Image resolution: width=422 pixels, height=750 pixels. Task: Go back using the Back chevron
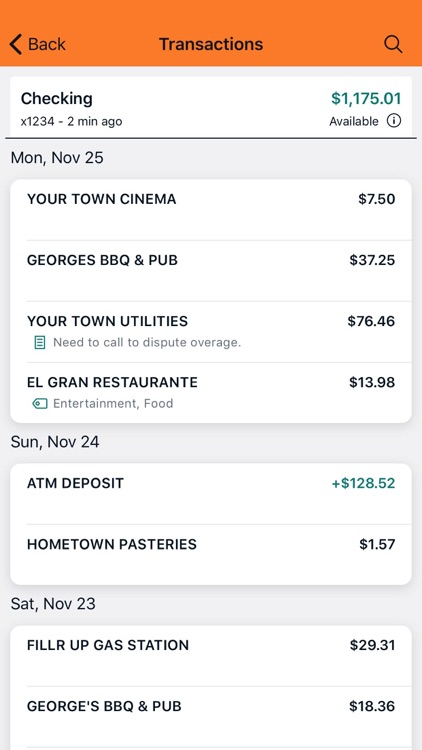15,44
